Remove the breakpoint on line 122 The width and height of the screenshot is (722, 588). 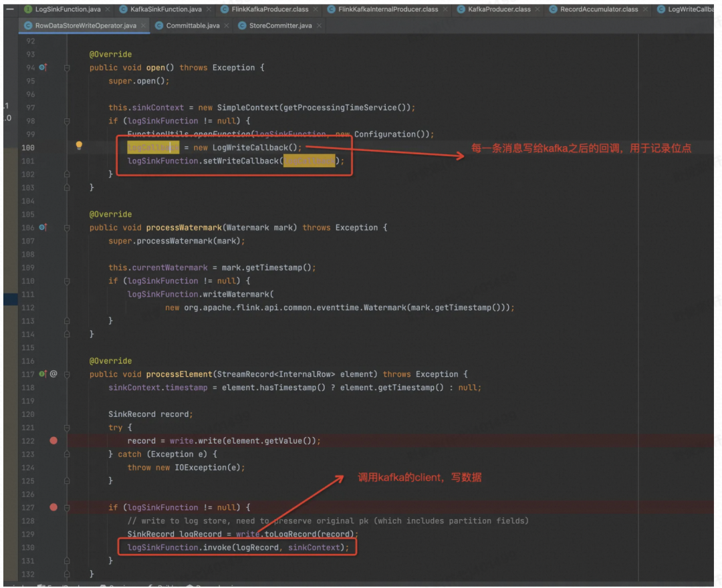click(53, 441)
